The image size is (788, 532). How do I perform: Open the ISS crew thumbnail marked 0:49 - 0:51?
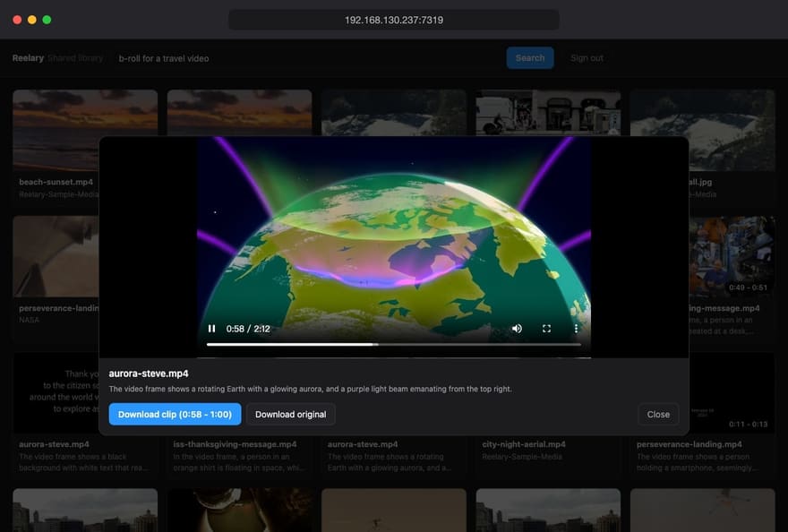[x=732, y=256]
